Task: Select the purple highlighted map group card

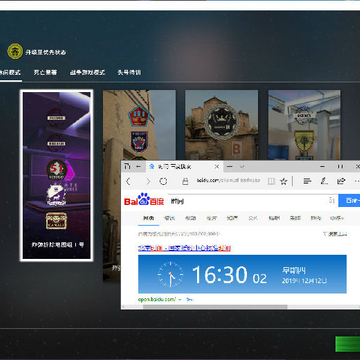Action: click(x=56, y=175)
